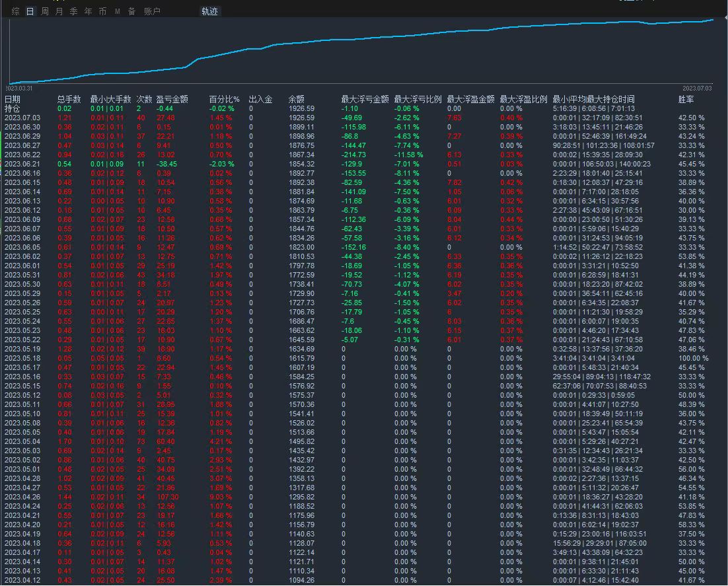Sort by 盈亏金额 profit column header
Viewport: 728px width, 586px height.
172,99
